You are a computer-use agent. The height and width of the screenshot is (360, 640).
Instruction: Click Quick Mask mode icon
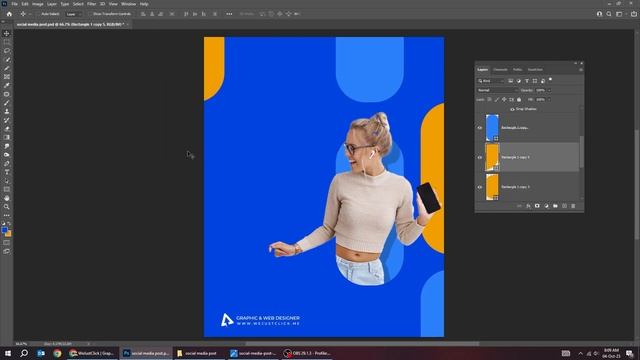pos(7,243)
